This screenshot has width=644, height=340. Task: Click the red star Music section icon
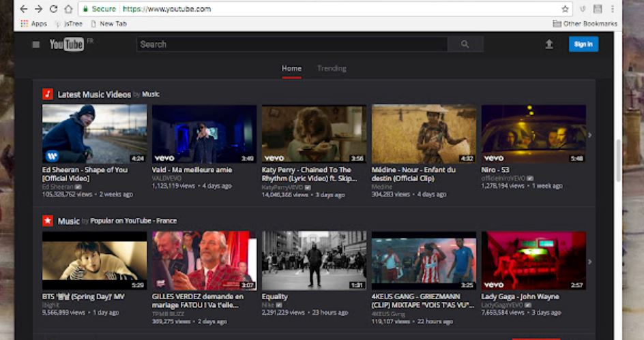coord(48,221)
